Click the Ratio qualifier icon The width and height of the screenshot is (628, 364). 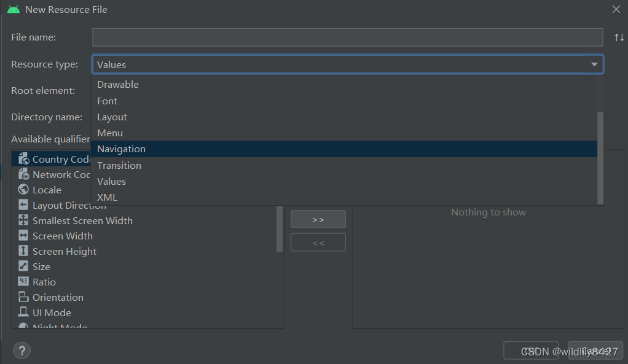coord(23,282)
